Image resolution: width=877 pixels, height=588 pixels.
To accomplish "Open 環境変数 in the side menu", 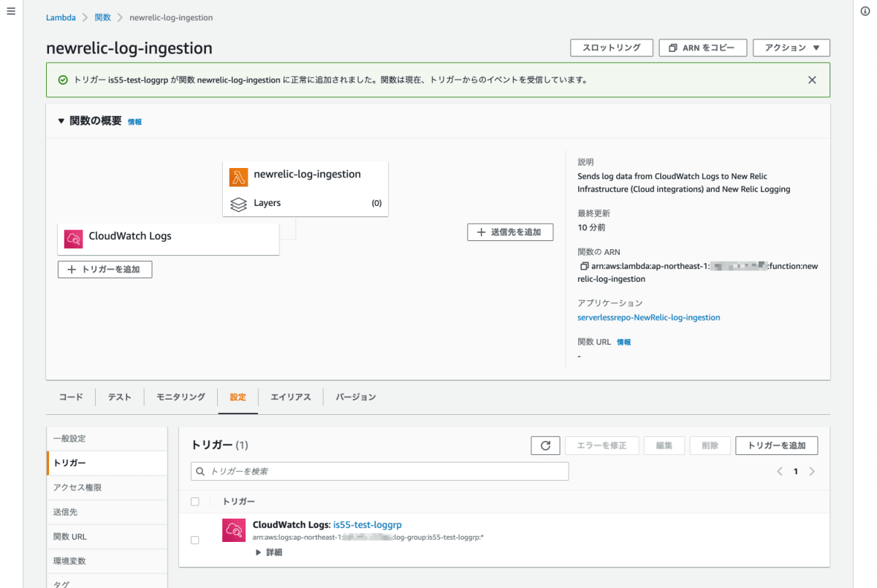I will pyautogui.click(x=107, y=561).
